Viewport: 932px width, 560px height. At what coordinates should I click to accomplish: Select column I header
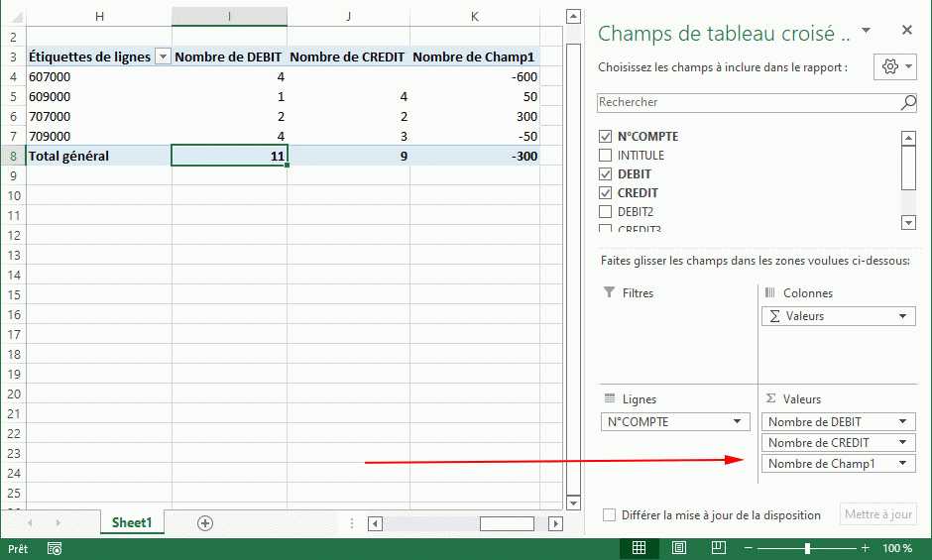click(229, 17)
